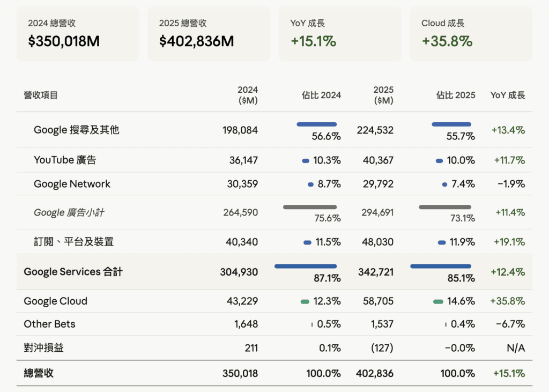
Task: Click the −1.9% growth value
Action: pos(511,184)
